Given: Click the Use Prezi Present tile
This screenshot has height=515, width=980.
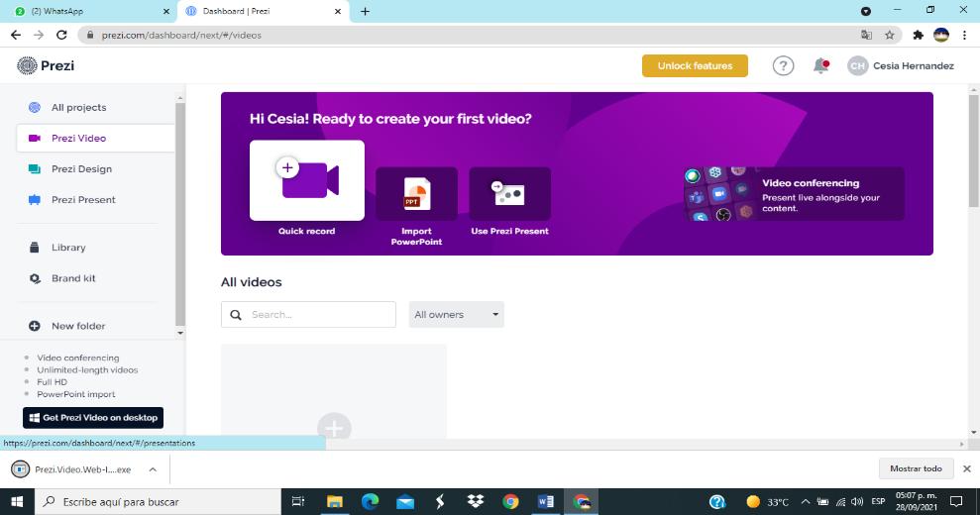Looking at the screenshot, I should (509, 194).
